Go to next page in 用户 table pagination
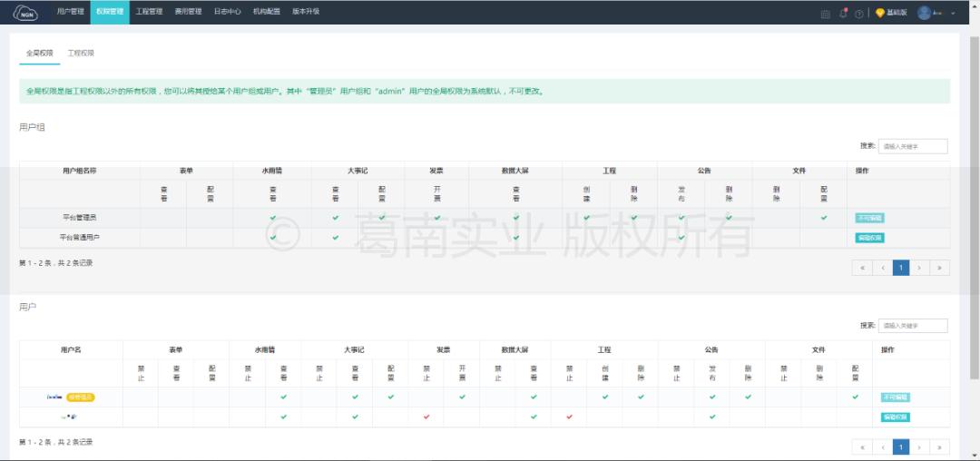Image resolution: width=980 pixels, height=461 pixels. point(919,446)
